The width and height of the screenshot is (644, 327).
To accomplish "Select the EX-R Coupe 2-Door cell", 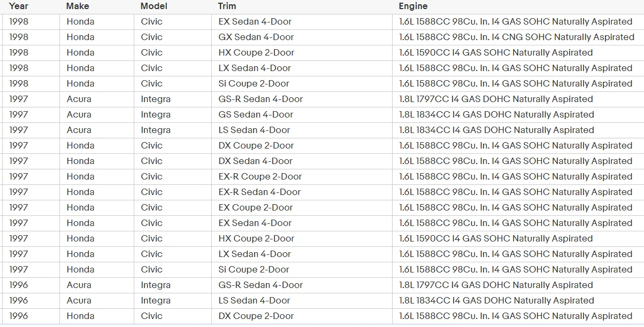I will [x=302, y=177].
